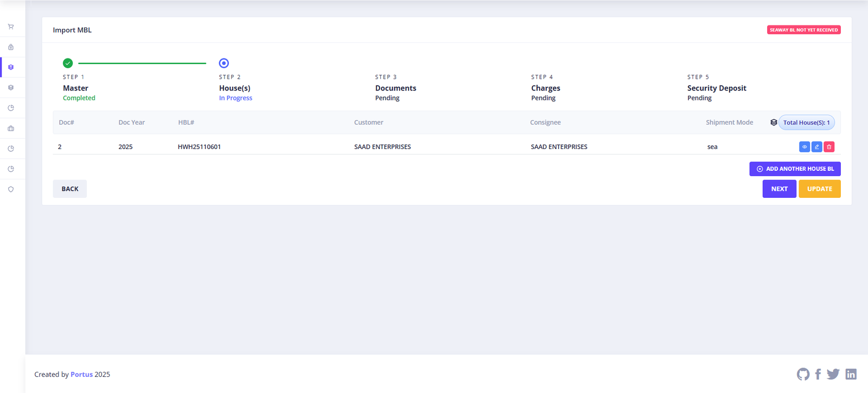This screenshot has height=393, width=868.
Task: Click the Twitter bird icon in footer
Action: [x=833, y=374]
